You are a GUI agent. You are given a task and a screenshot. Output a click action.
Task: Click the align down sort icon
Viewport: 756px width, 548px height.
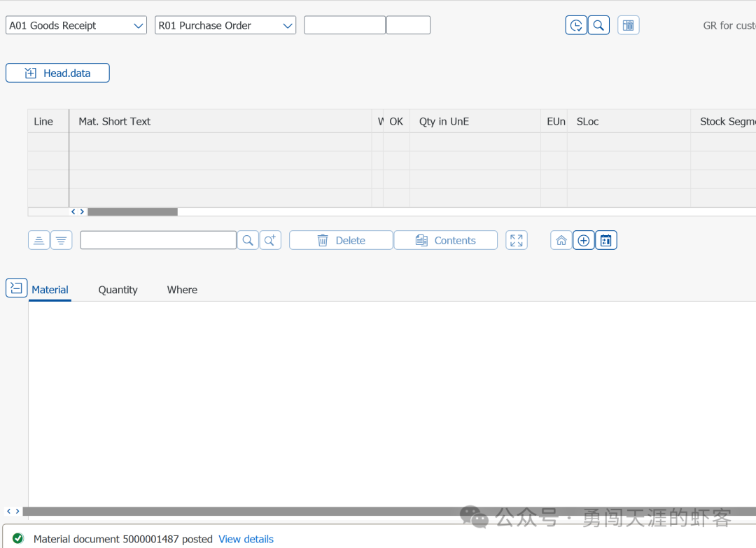point(61,240)
